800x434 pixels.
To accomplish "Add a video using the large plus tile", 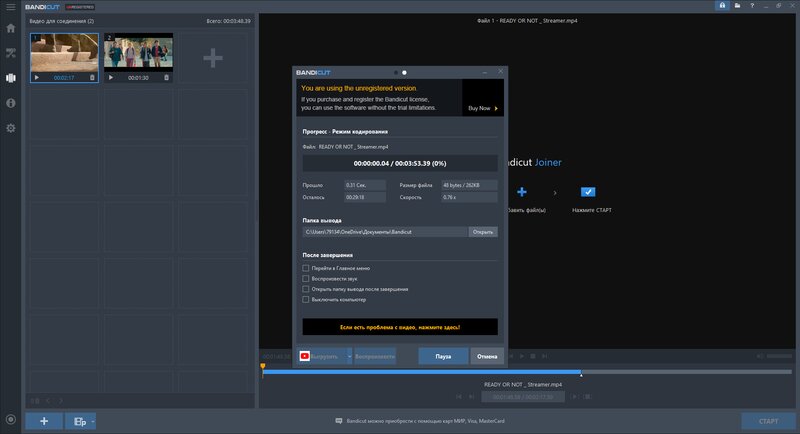I will coord(213,58).
